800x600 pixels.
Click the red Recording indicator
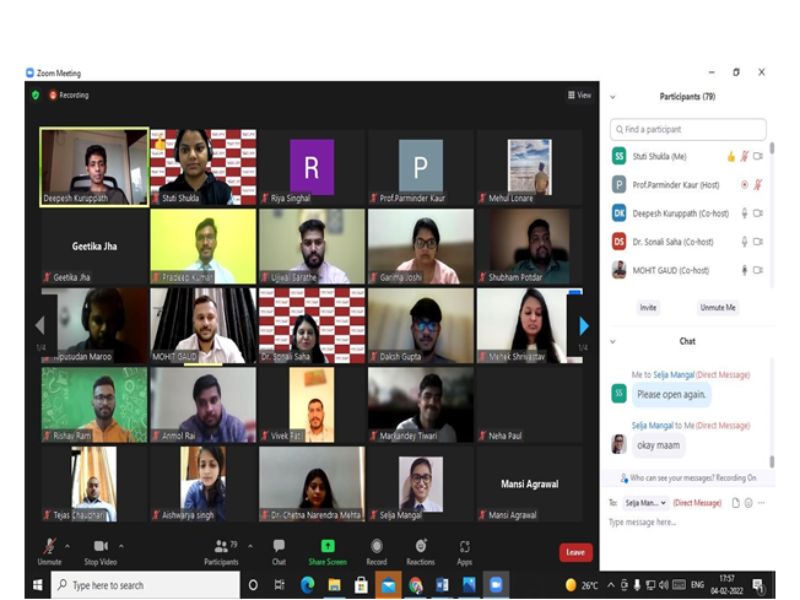pos(68,95)
